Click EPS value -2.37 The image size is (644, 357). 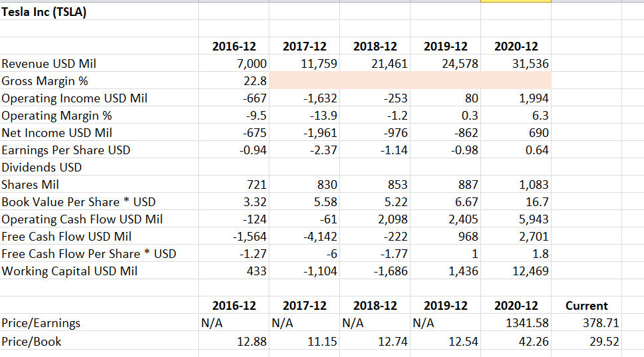pos(323,150)
